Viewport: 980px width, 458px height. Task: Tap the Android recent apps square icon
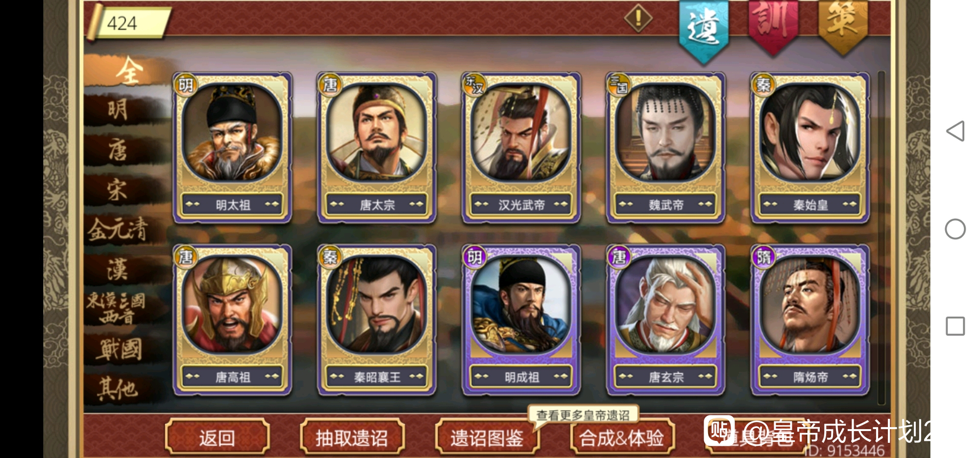955,326
